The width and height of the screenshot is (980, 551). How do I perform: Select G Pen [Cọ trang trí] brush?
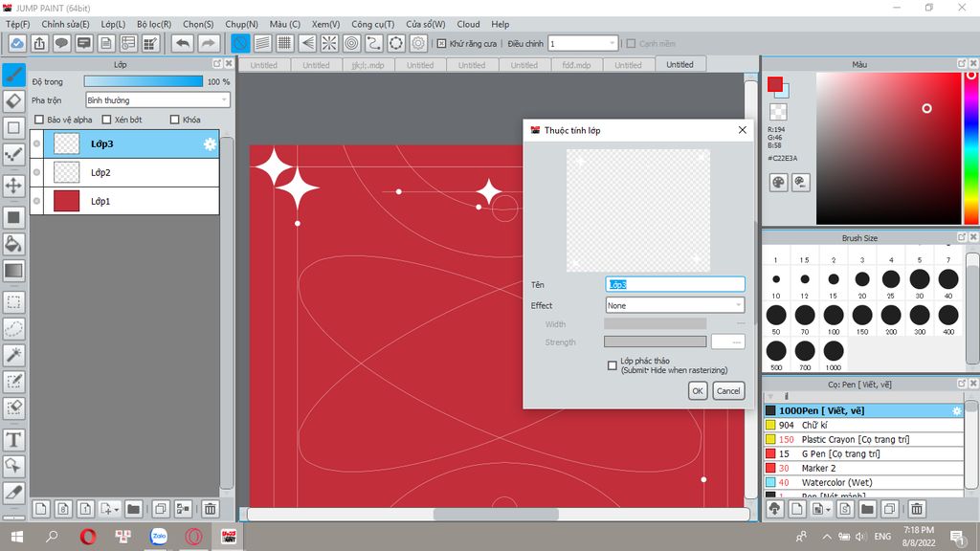[863, 453]
